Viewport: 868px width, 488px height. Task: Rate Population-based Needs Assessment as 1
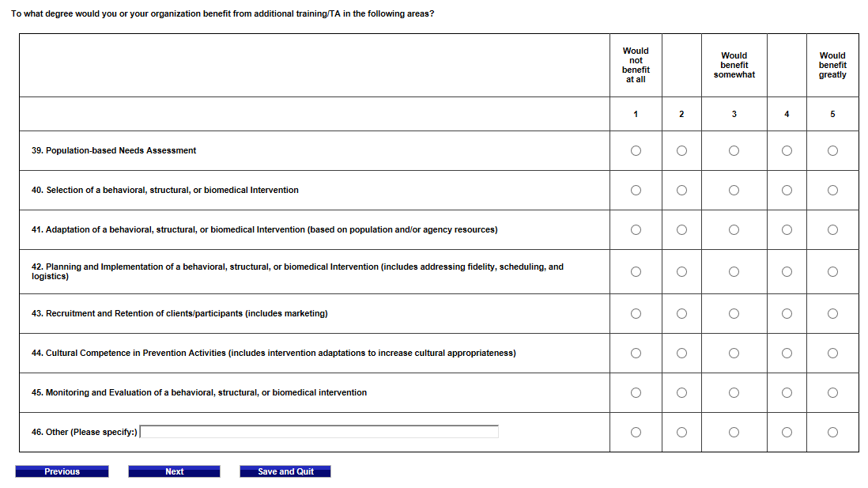pos(636,151)
